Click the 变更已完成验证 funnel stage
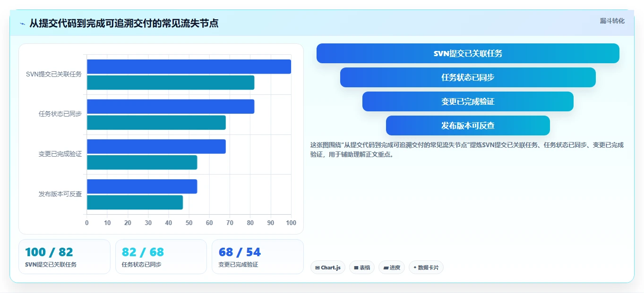The width and height of the screenshot is (644, 293). pos(468,101)
